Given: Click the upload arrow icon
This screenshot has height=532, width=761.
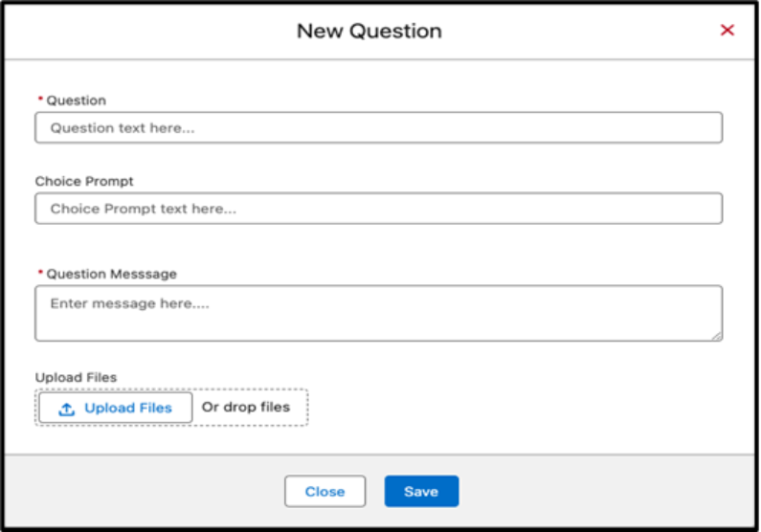Looking at the screenshot, I should click(x=66, y=409).
